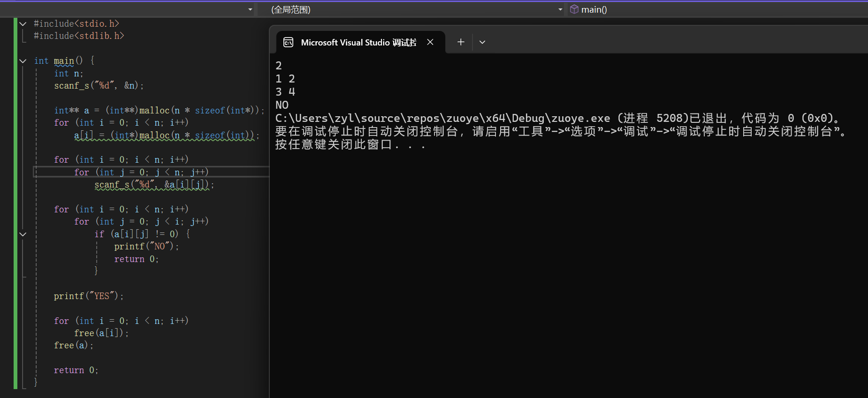Click the NO output line in console

tap(282, 105)
